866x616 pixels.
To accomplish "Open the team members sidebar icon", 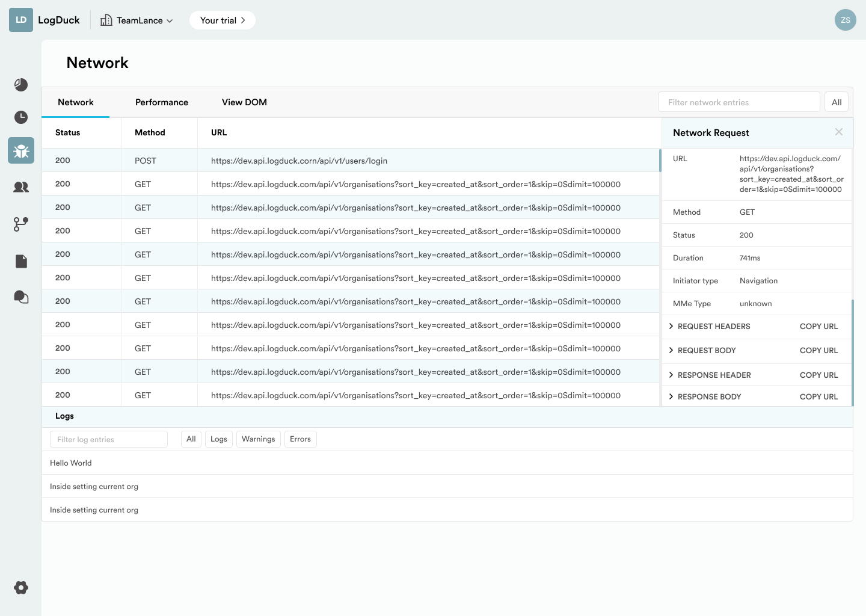I will (x=21, y=187).
